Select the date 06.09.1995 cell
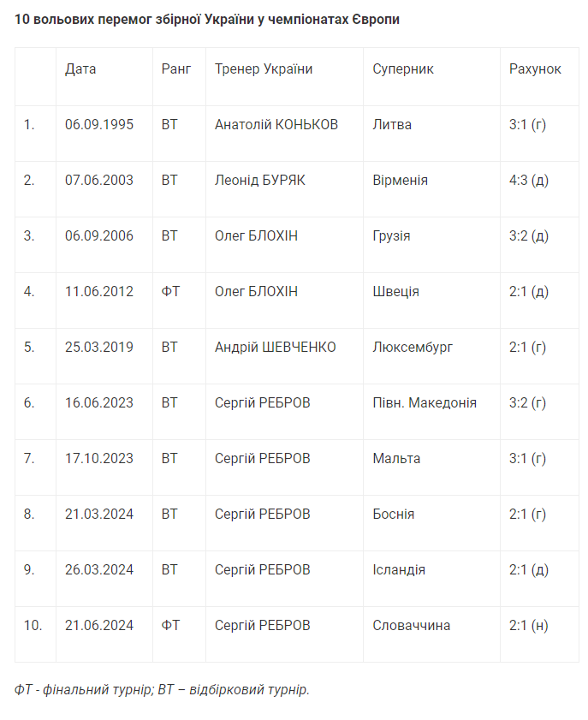The width and height of the screenshot is (588, 720). tap(99, 125)
